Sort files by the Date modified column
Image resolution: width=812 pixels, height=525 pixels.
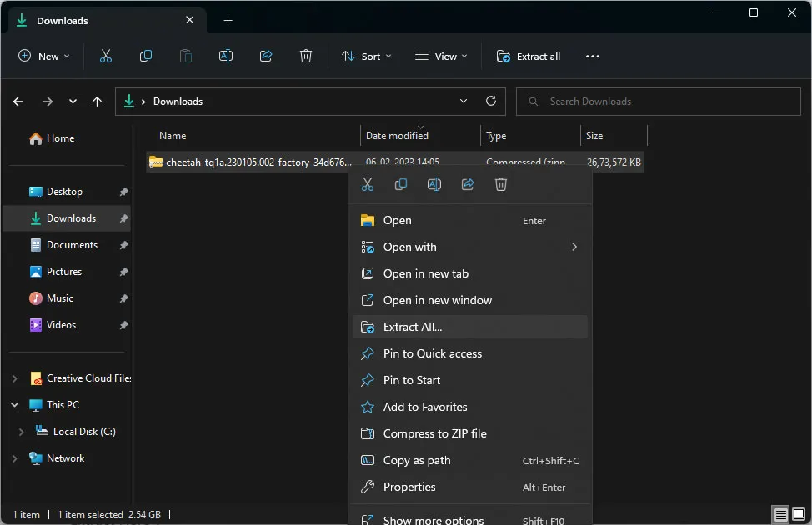point(396,135)
